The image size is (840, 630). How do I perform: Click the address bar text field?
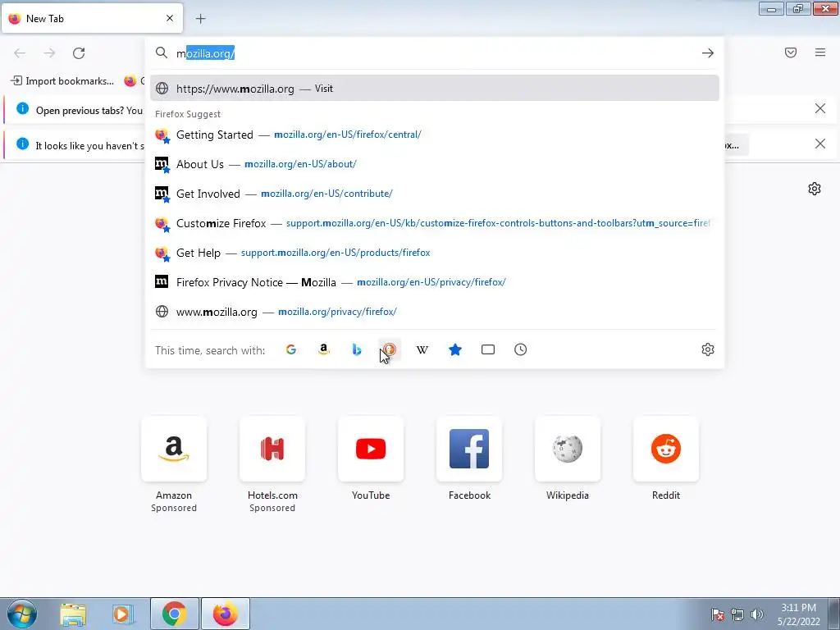pyautogui.click(x=434, y=53)
